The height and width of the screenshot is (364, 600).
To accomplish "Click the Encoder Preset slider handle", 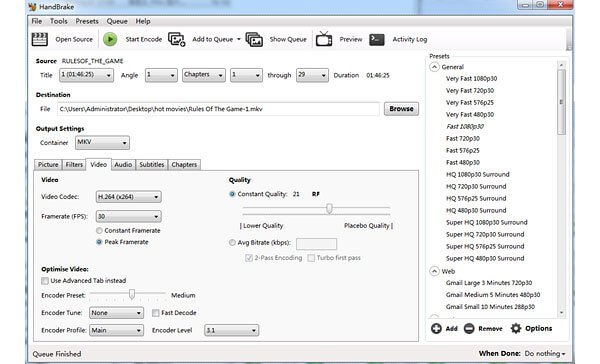I will click(x=132, y=294).
